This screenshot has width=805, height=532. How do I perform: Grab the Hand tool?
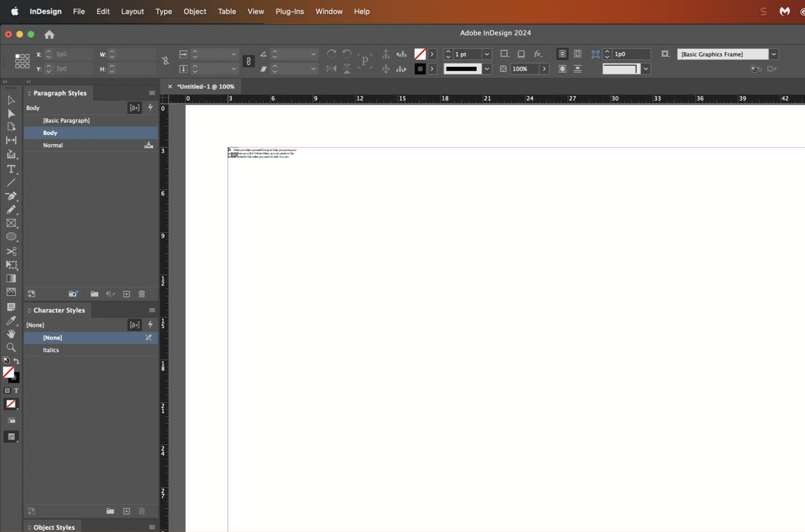pyautogui.click(x=11, y=334)
